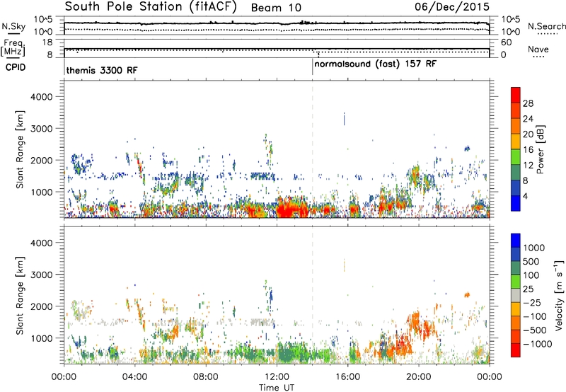Pick the light green power colorbar segment

[516, 157]
